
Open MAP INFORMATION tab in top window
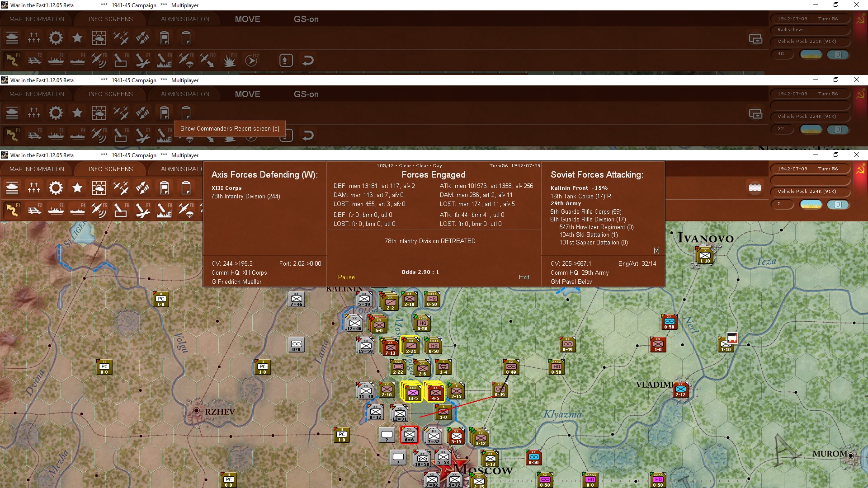tap(37, 19)
